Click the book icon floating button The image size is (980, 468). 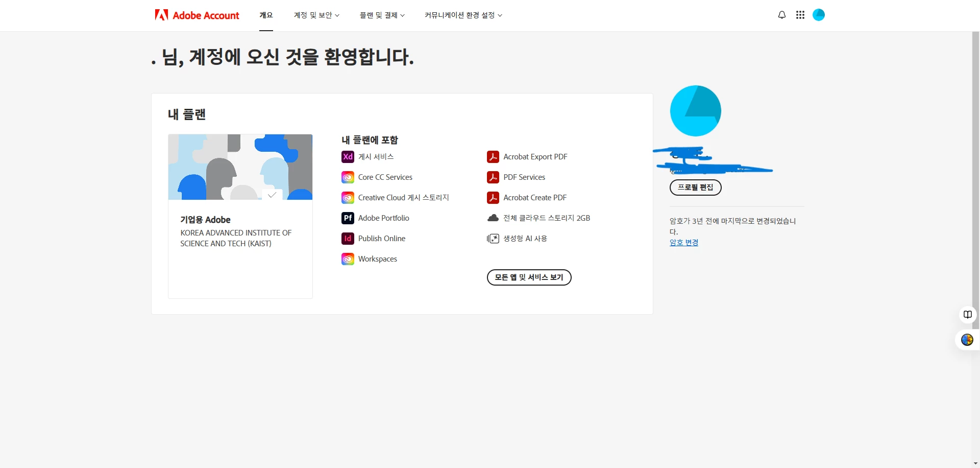(x=968, y=315)
